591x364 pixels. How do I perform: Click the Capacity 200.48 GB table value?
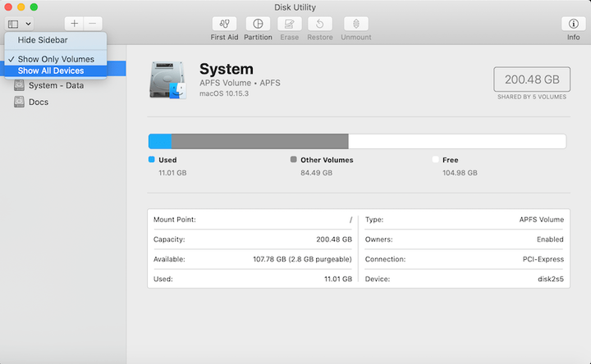[x=334, y=239]
